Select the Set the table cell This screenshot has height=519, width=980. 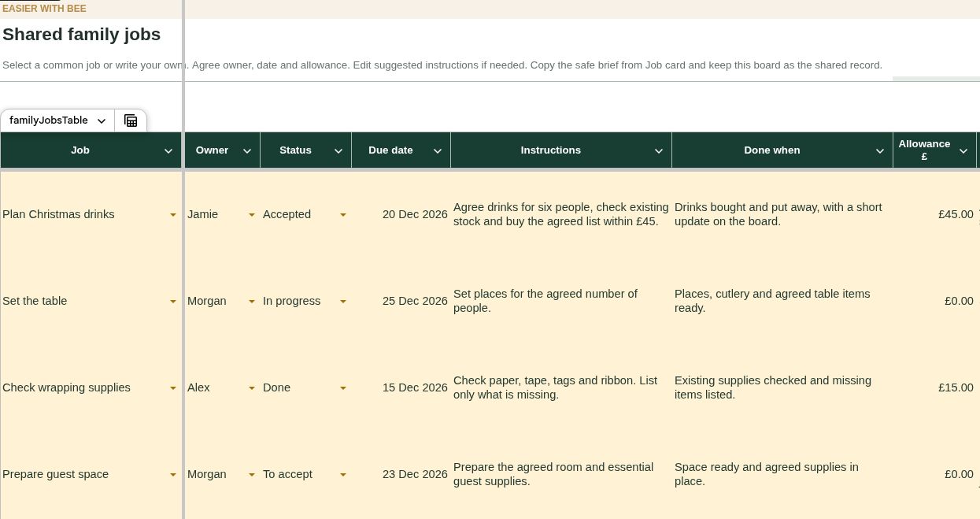(91, 301)
